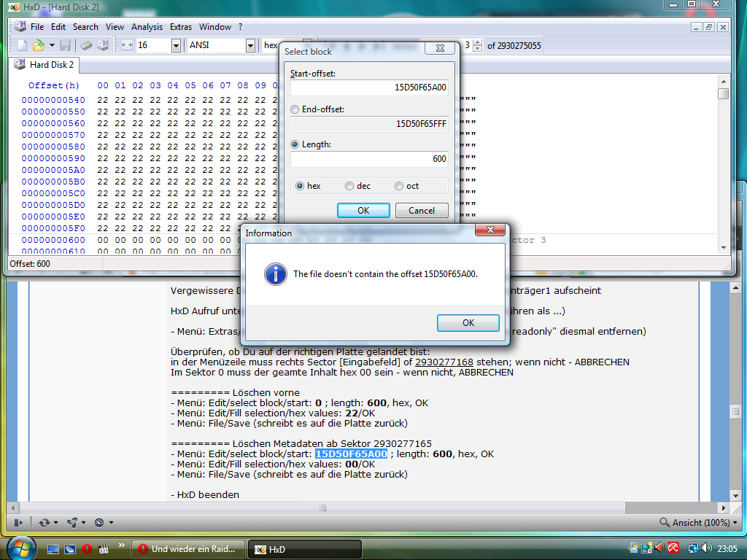Click the Avira red umbrella tray icon
Viewport: 747px width, 560px height.
coord(673,548)
